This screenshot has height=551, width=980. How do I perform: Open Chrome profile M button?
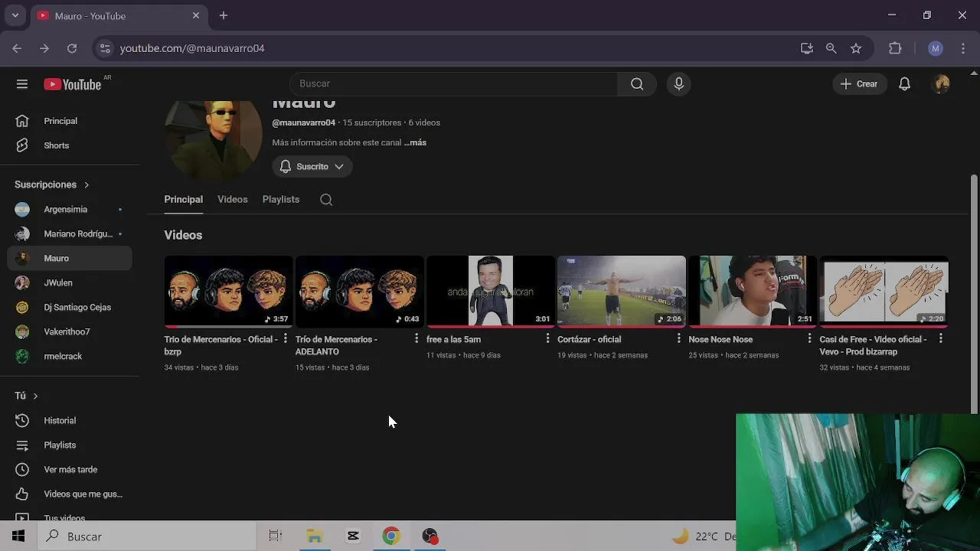[x=935, y=48]
